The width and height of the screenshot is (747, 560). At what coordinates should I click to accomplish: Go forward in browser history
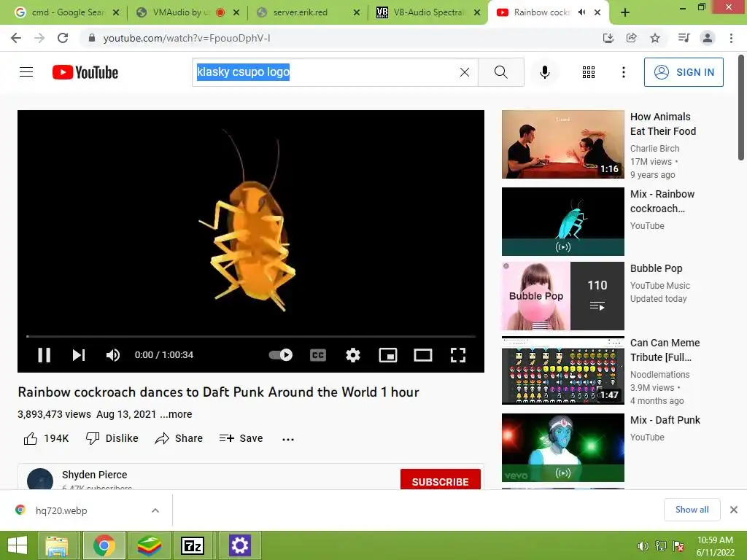tap(39, 38)
